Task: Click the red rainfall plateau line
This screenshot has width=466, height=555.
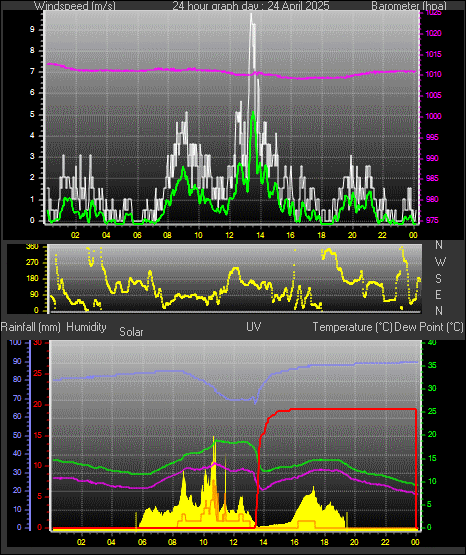Action: pyautogui.click(x=353, y=409)
